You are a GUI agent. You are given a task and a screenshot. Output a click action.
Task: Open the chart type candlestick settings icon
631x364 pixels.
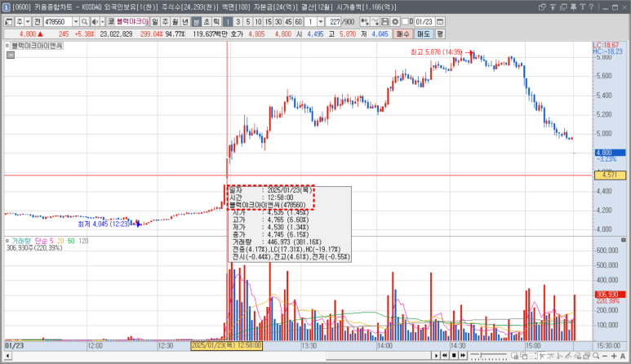(365, 22)
